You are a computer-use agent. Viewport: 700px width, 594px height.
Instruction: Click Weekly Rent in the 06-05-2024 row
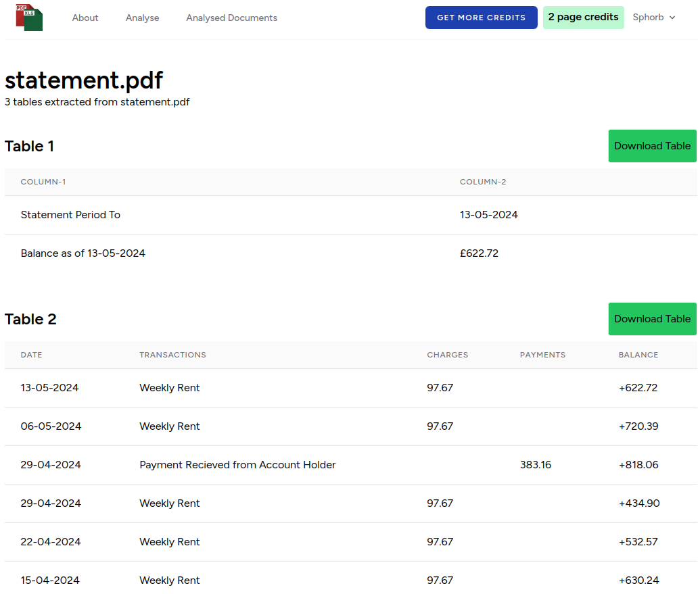[169, 426]
